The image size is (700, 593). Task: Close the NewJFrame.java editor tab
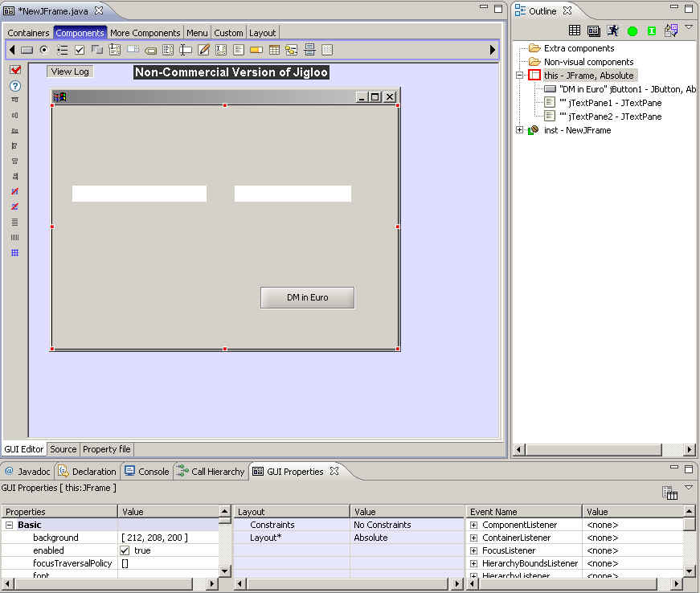99,10
